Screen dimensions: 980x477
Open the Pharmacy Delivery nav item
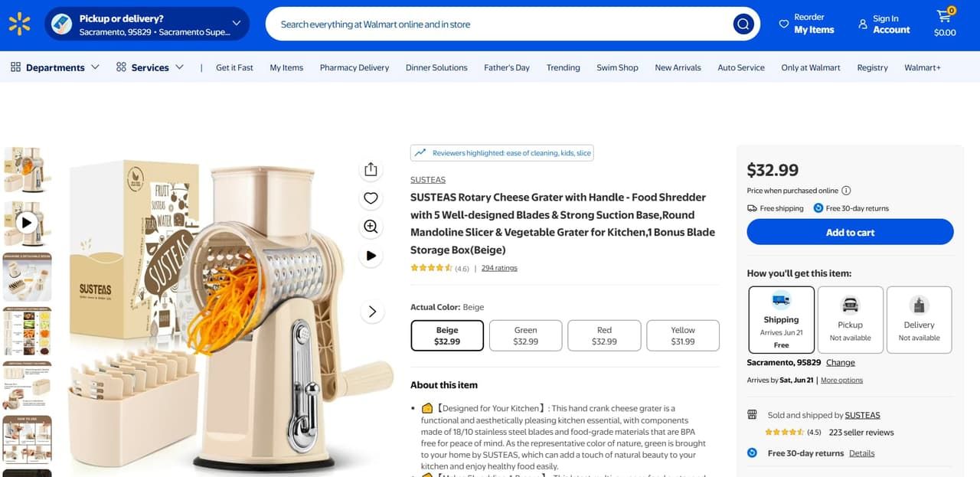tap(354, 67)
